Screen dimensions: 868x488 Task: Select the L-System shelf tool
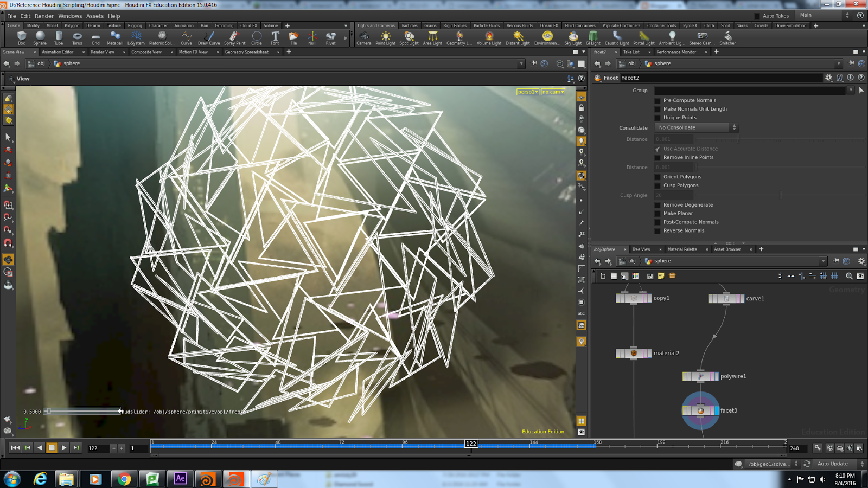[136, 37]
